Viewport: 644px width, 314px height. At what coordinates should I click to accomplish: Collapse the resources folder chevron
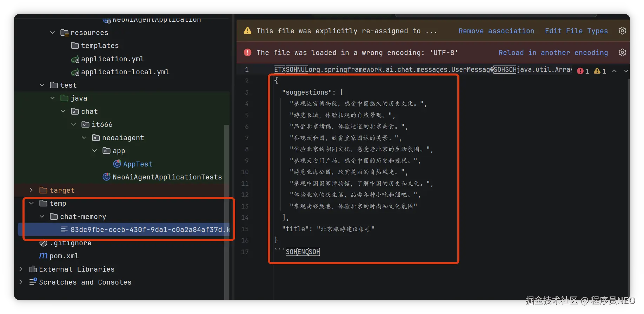click(53, 33)
